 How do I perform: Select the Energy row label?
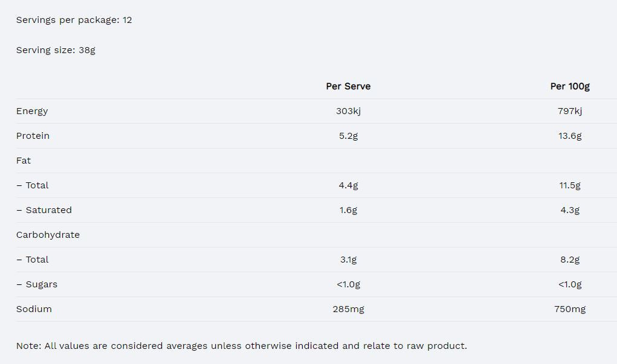(x=32, y=111)
